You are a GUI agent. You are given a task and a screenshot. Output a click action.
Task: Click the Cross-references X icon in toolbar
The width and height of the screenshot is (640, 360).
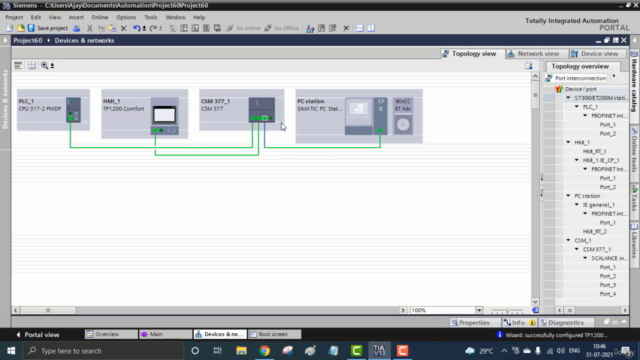(346, 28)
